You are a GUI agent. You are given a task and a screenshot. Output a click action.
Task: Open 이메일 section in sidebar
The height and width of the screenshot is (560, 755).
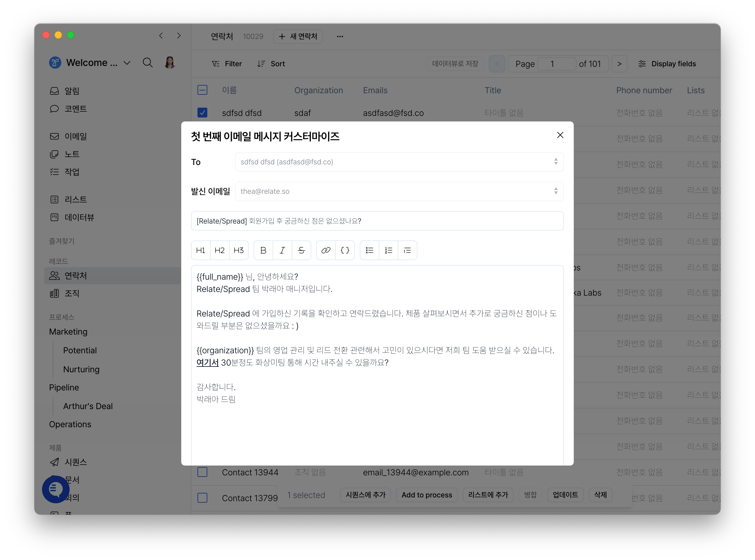pos(68,136)
